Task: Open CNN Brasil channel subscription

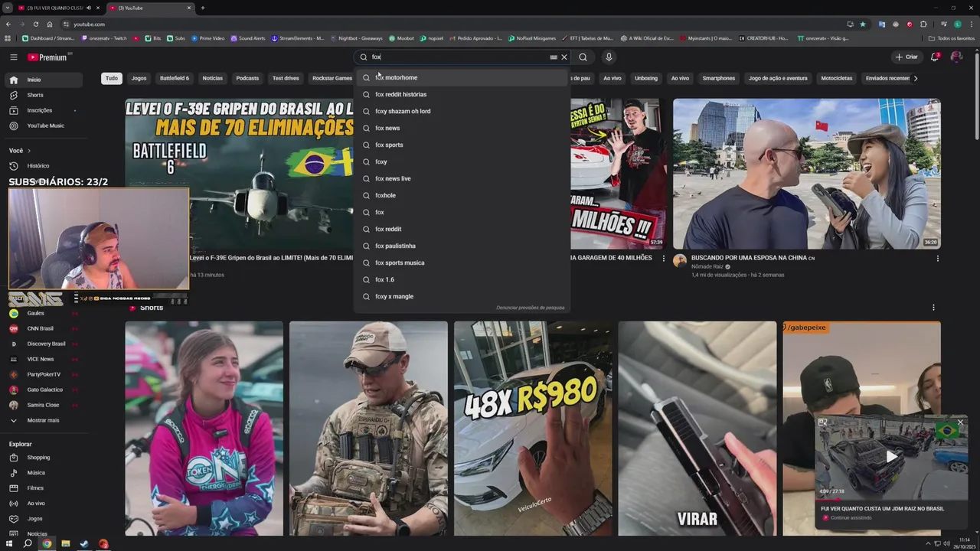Action: point(43,328)
